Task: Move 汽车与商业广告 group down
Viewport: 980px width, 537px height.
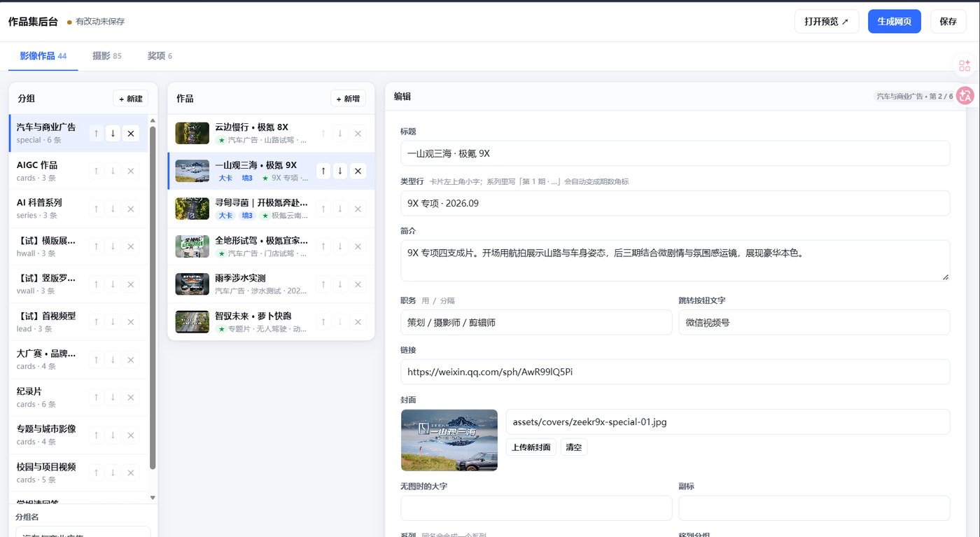Action: [113, 133]
